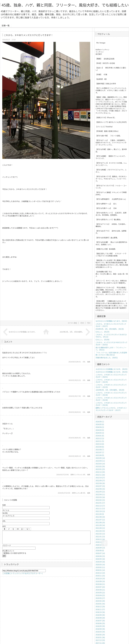Open archive 2018/01 (36)
129x644 pixels.
click(x=100, y=637)
